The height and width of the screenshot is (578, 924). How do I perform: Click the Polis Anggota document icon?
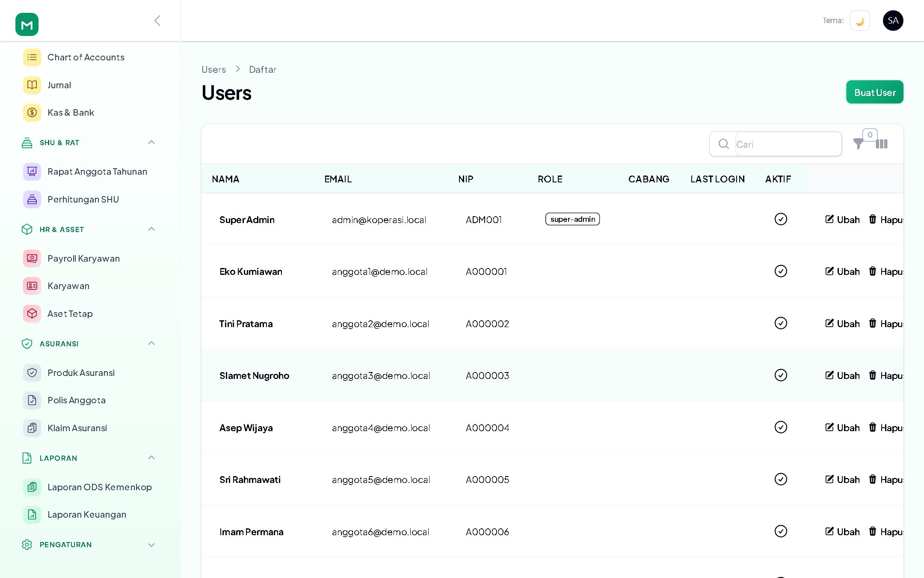[x=32, y=400]
